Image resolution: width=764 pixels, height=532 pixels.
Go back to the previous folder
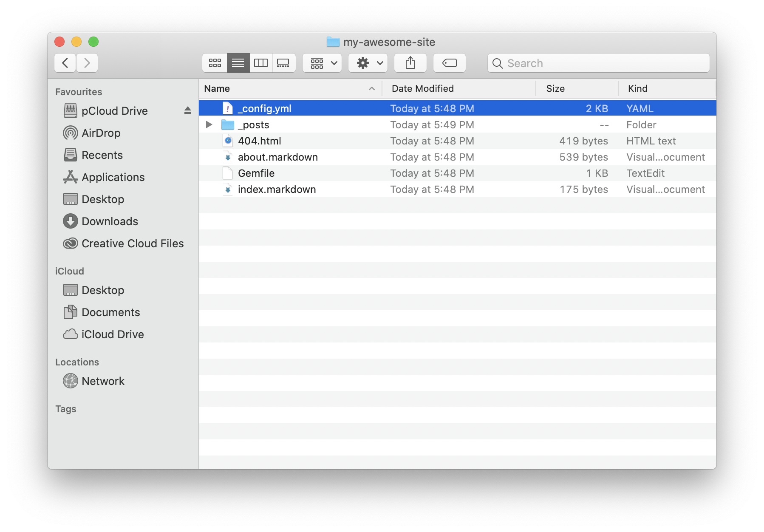click(65, 63)
